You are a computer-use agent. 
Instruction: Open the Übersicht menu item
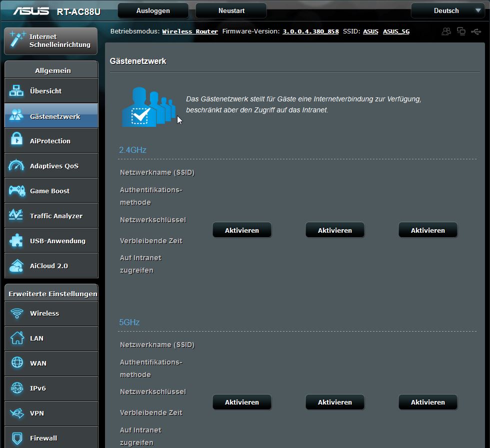pos(51,91)
